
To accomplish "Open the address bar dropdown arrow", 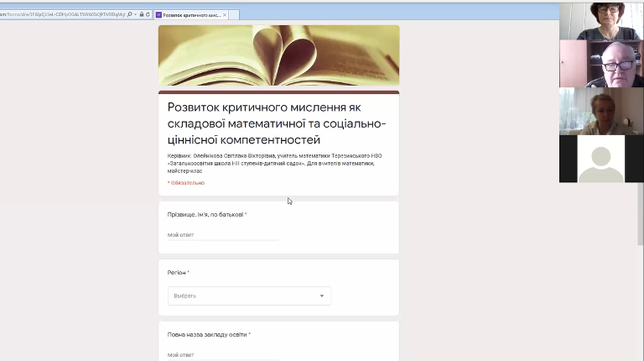I will click(136, 14).
